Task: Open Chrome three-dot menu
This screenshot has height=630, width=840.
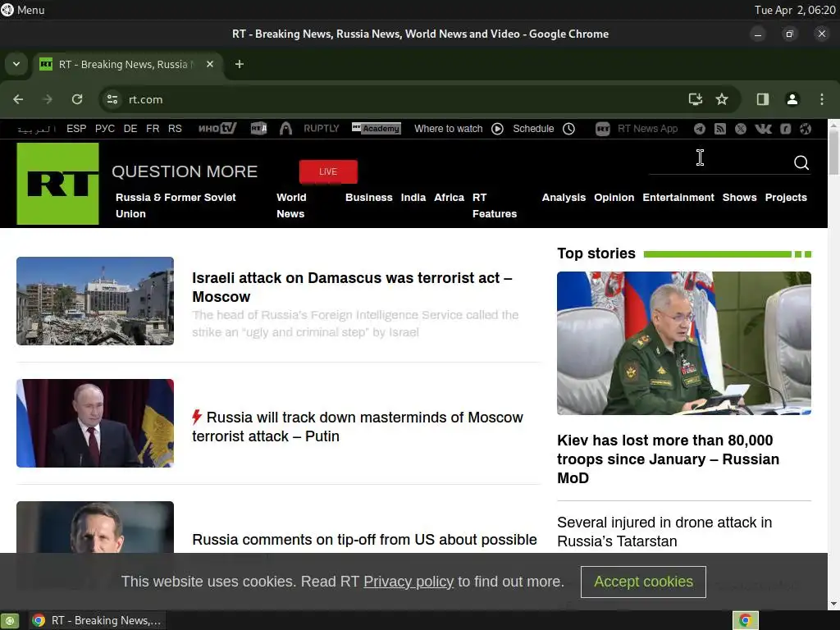Action: coord(822,99)
